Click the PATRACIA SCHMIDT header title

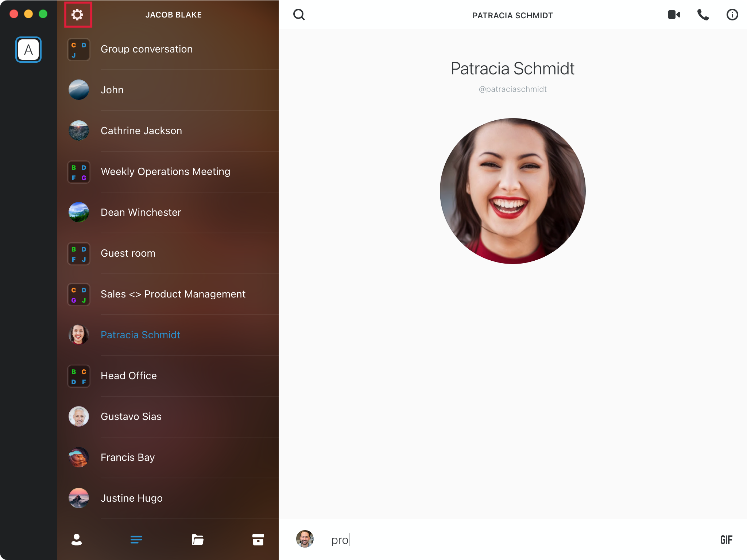(x=513, y=15)
